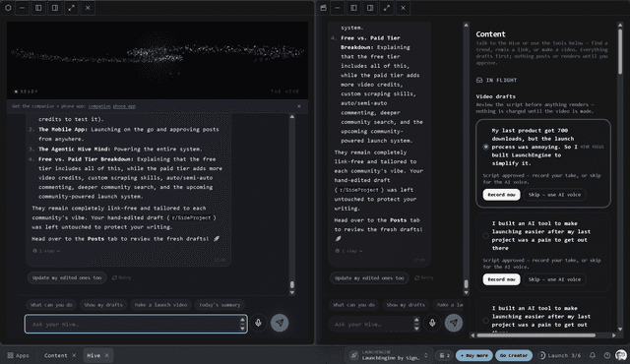The width and height of the screenshot is (630, 364).
Task: Click the In Flight tray icon
Action: click(x=479, y=80)
